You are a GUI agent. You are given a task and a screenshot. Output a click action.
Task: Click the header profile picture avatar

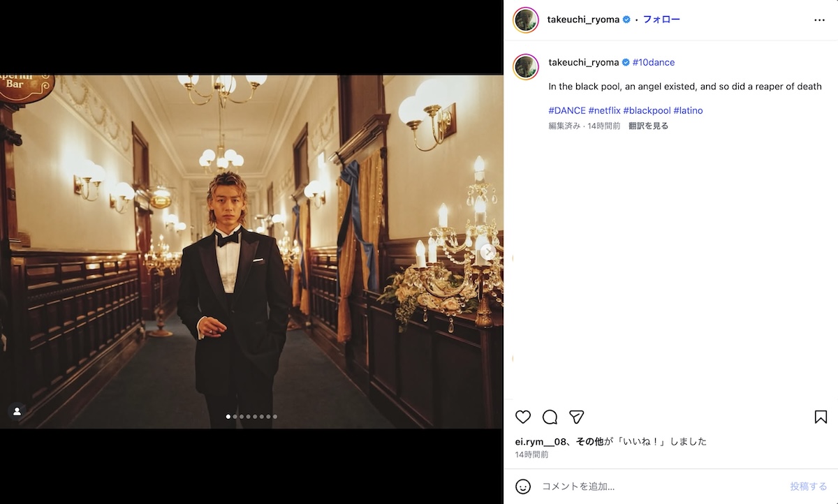click(x=526, y=20)
